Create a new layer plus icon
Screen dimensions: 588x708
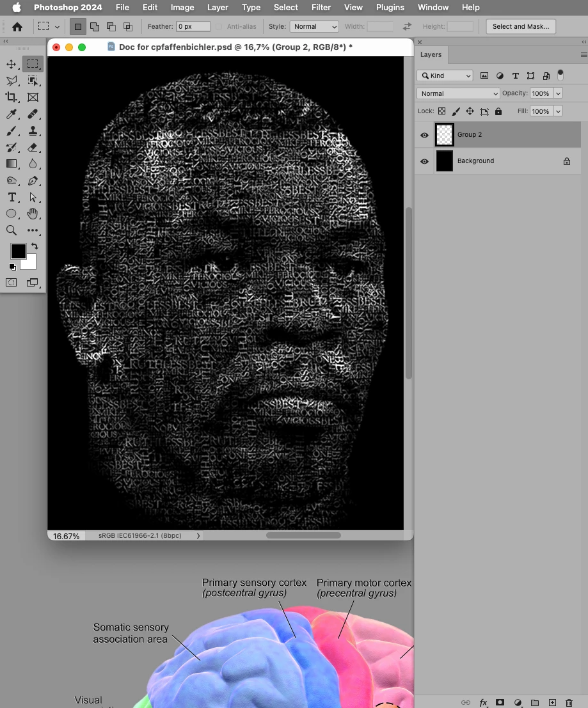point(552,703)
